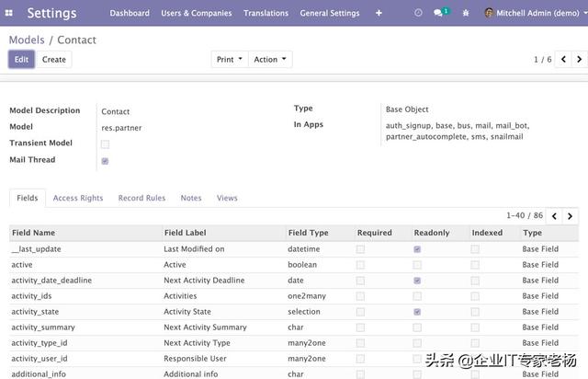This screenshot has height=379, width=588.
Task: Open the Translations menu
Action: click(x=266, y=13)
